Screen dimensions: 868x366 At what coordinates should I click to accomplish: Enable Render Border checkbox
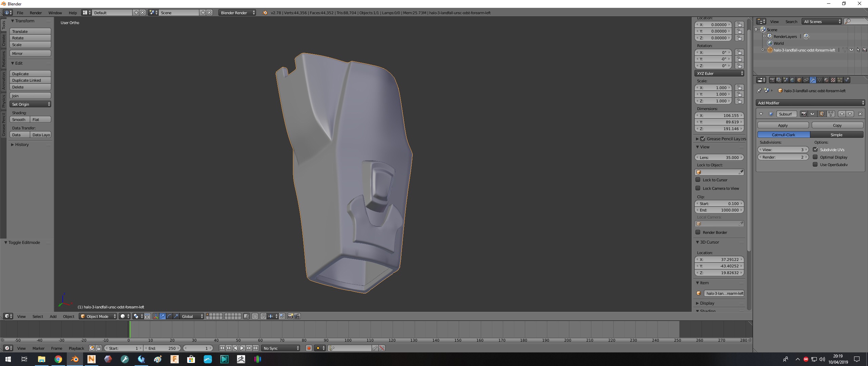pos(698,232)
